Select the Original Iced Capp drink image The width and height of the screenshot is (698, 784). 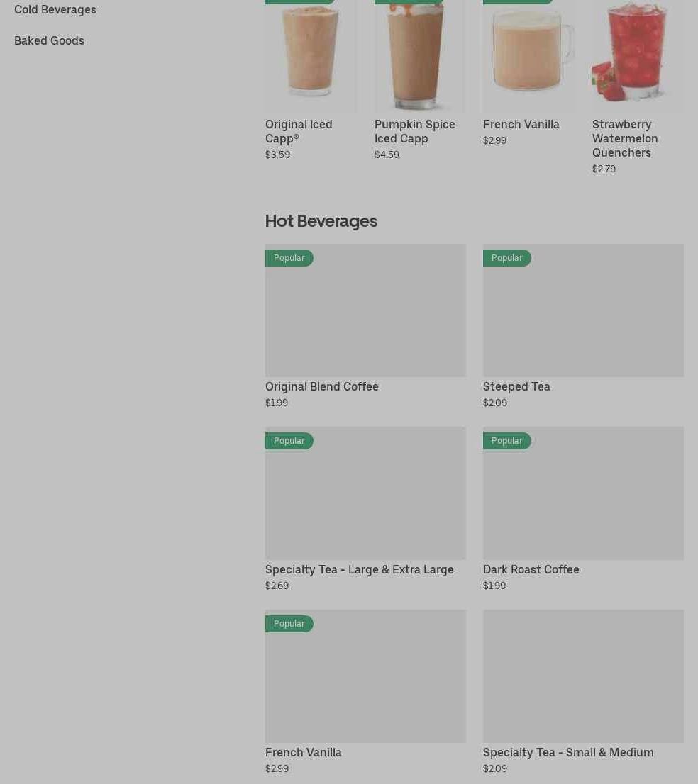pos(310,56)
